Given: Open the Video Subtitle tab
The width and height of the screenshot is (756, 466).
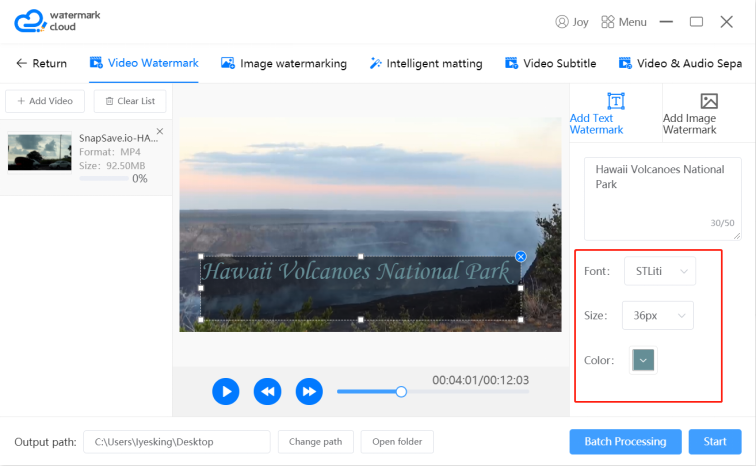Looking at the screenshot, I should 550,63.
